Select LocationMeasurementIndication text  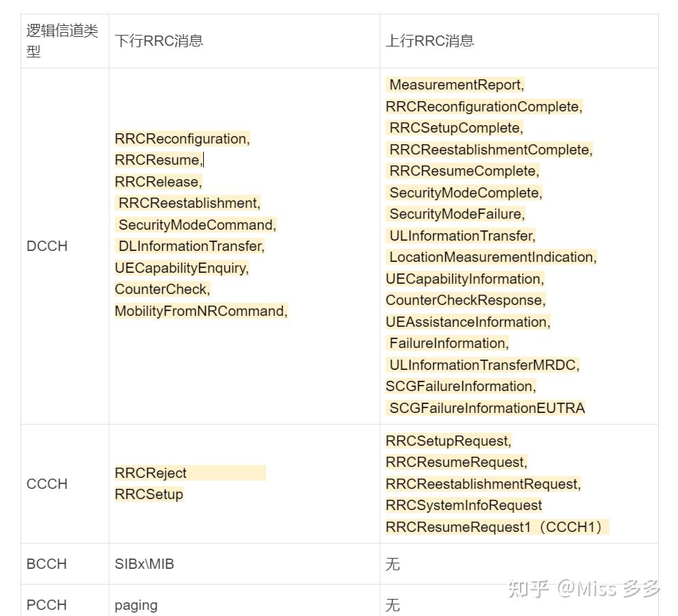[493, 257]
